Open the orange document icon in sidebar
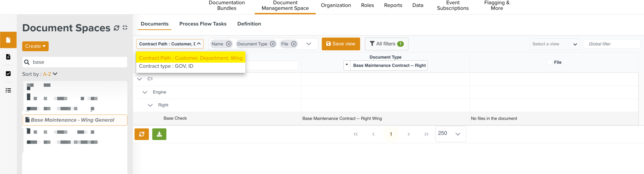644x174 pixels. pyautogui.click(x=8, y=40)
